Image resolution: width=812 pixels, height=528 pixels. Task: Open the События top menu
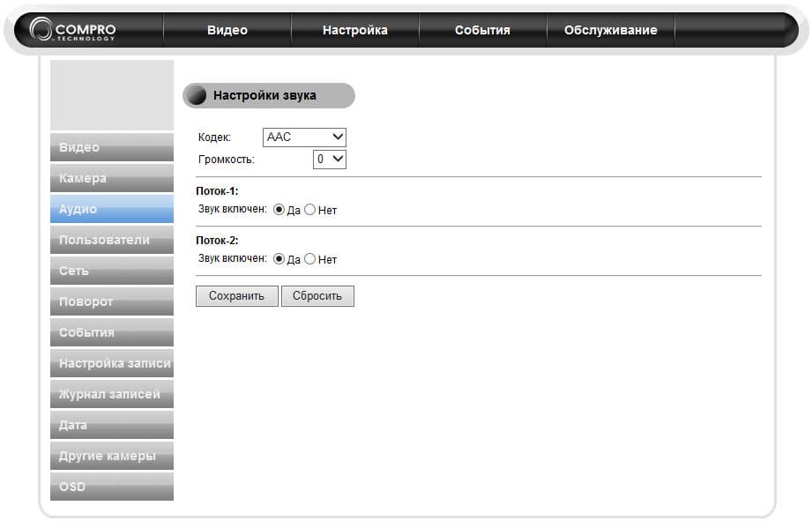(482, 30)
